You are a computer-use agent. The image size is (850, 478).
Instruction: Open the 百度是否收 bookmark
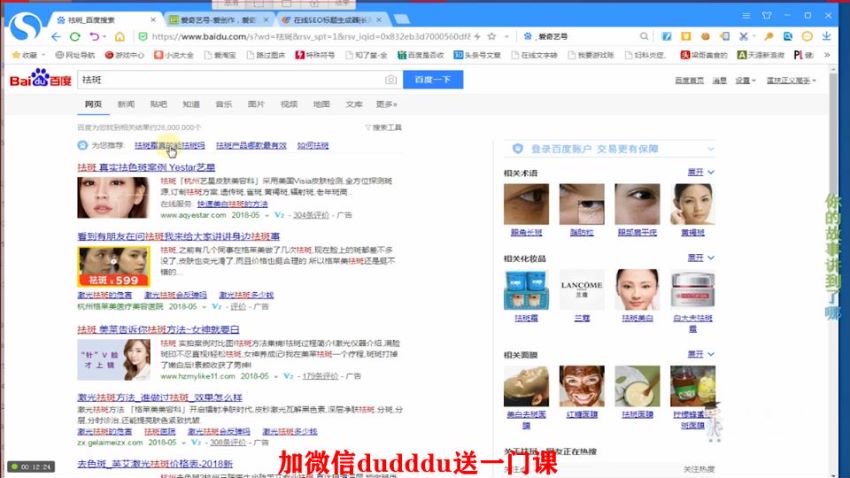click(421, 55)
